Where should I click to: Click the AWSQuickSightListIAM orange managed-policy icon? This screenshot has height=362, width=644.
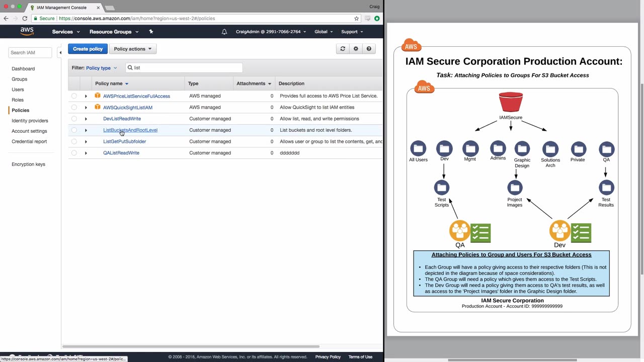(x=98, y=107)
